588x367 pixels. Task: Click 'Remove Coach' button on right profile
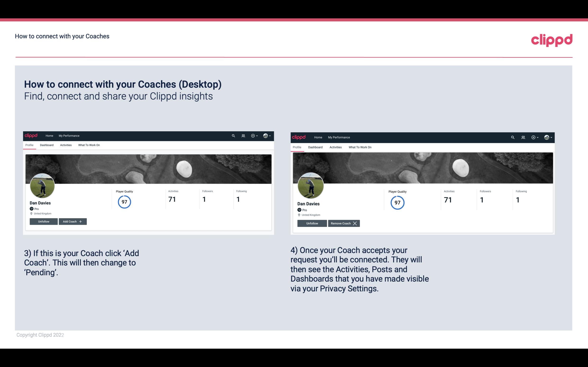[x=343, y=223]
